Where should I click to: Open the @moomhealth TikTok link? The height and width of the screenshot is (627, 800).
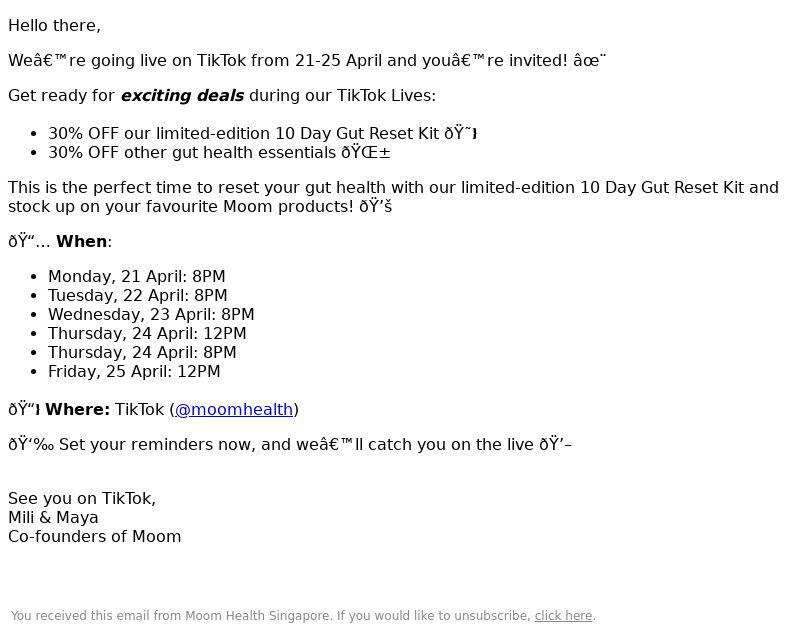tap(234, 410)
